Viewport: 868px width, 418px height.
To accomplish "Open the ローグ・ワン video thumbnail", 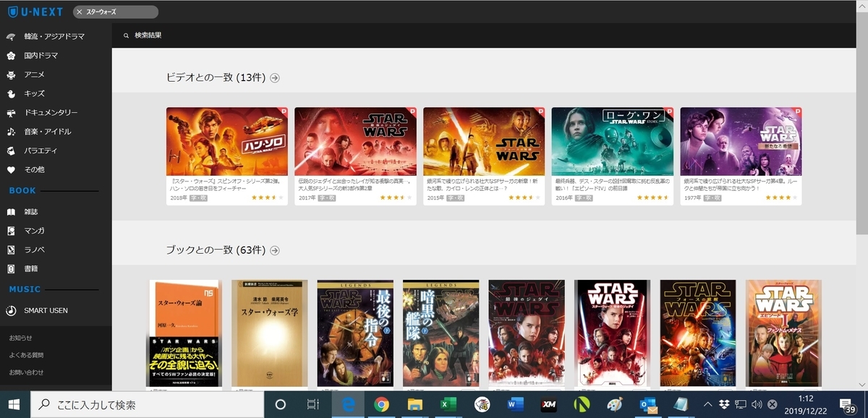I will (612, 141).
